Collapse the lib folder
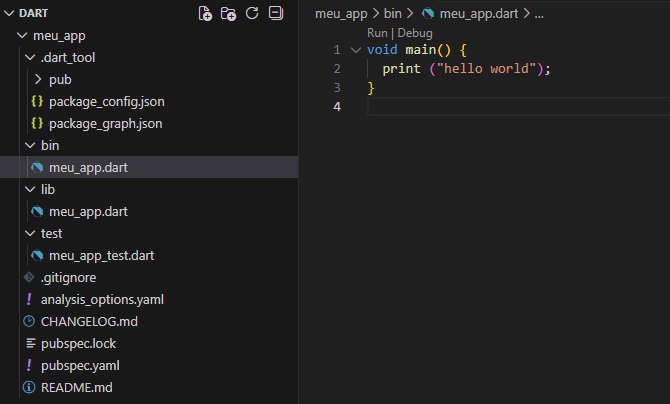The image size is (670, 404). coord(30,189)
